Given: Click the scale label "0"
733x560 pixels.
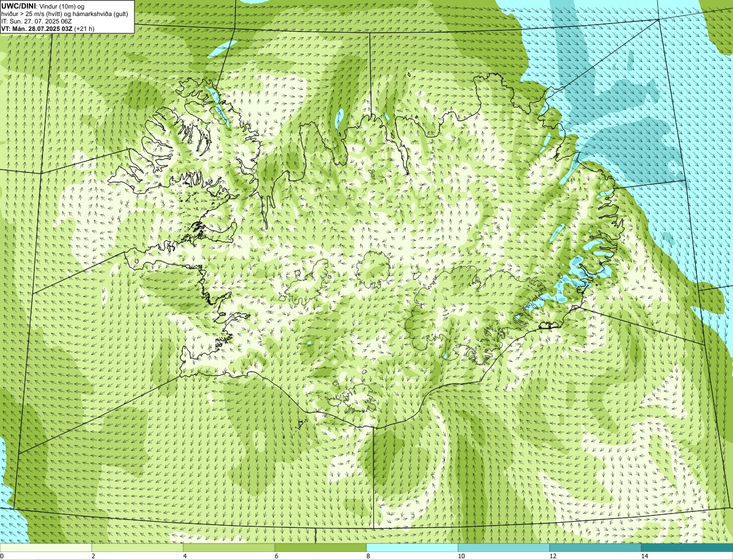Looking at the screenshot, I should tap(2, 556).
